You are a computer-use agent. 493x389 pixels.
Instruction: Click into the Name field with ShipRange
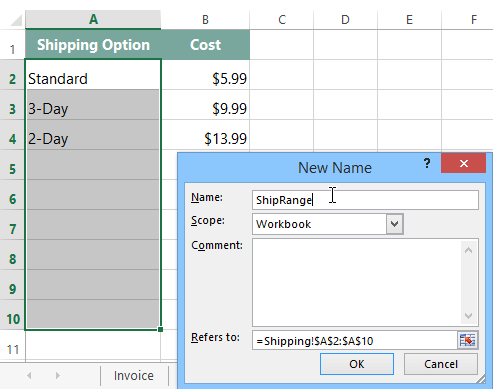pos(365,200)
